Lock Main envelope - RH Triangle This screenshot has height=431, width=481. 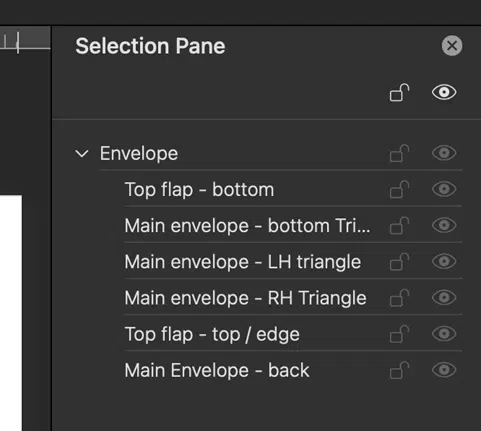click(x=399, y=298)
